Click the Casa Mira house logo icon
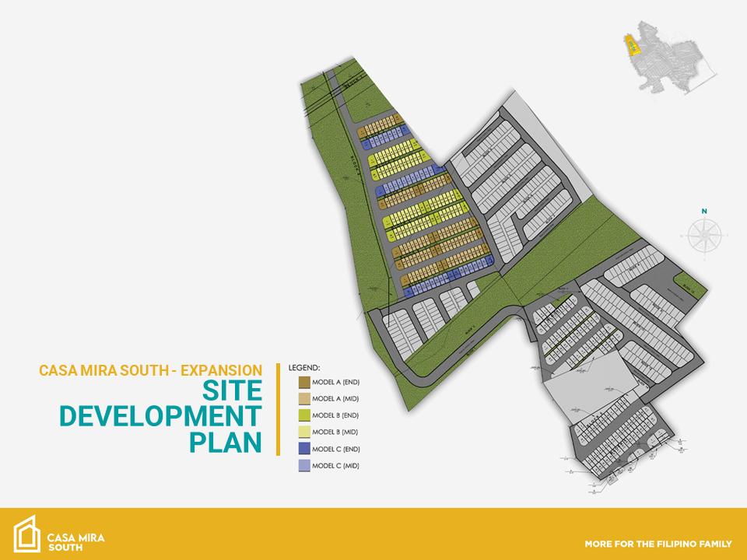 pos(26,534)
